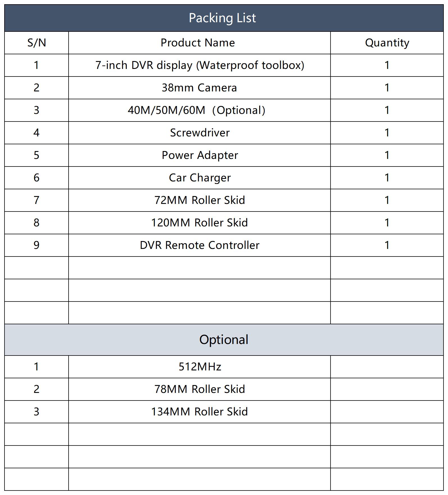Viewport: 448px width, 495px height.
Task: Select the S/N column header
Action: tap(37, 43)
